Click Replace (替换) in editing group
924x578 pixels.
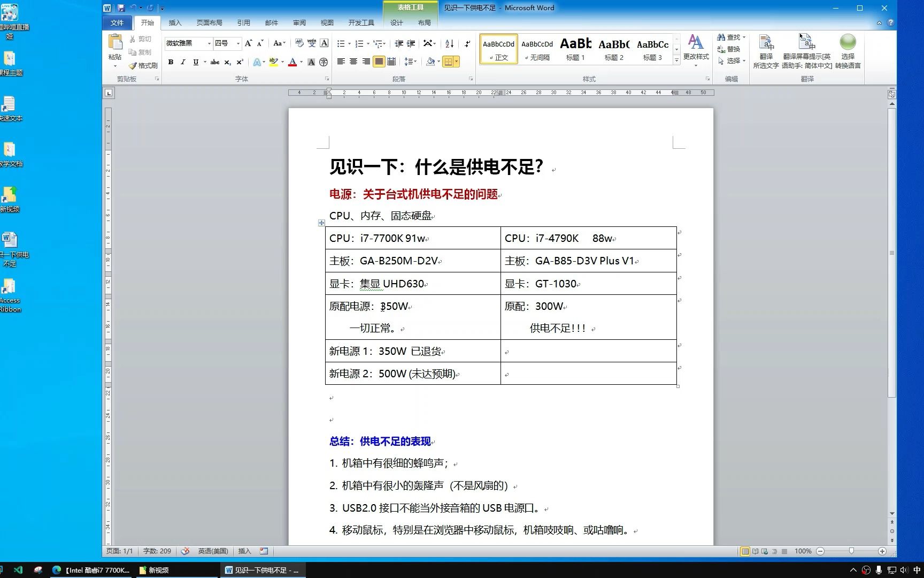(x=729, y=49)
